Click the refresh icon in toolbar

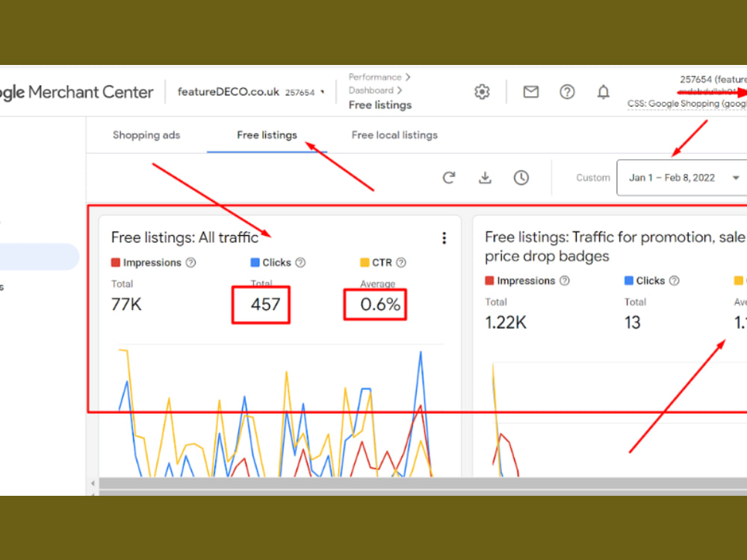click(449, 178)
